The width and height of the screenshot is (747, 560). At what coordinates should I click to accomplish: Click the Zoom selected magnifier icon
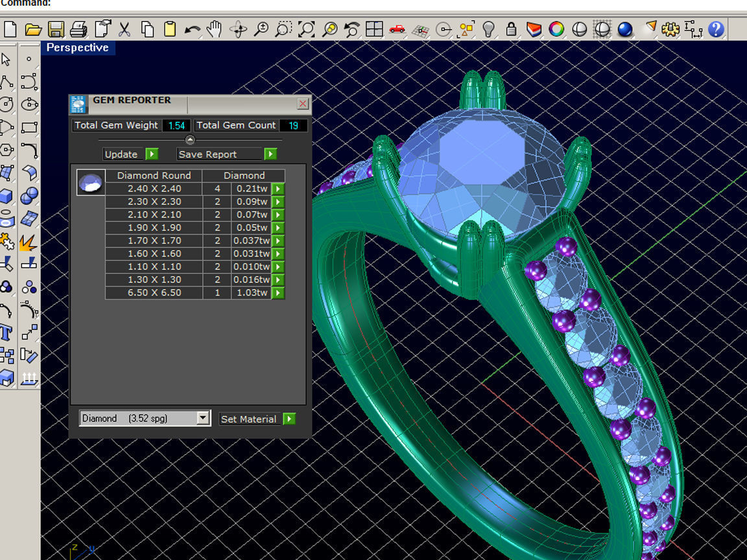pos(329,30)
